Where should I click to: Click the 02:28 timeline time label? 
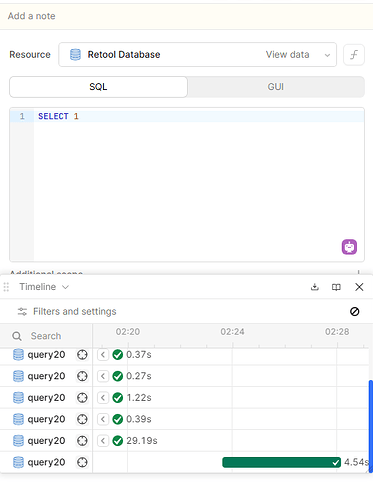coord(337,332)
